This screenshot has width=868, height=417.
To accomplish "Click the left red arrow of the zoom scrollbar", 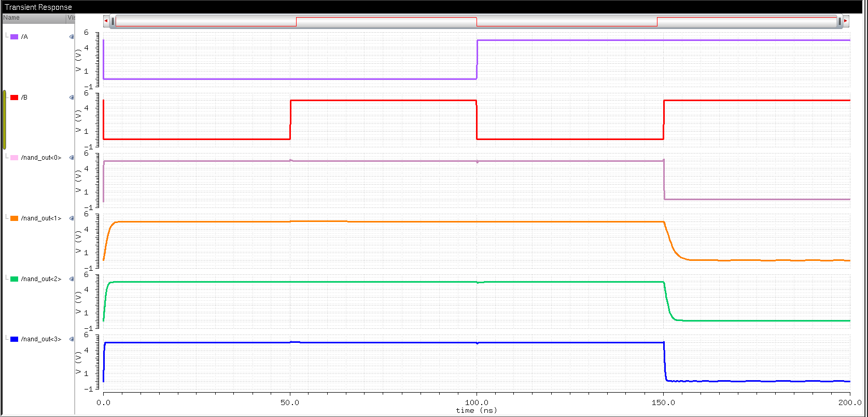I will click(106, 21).
